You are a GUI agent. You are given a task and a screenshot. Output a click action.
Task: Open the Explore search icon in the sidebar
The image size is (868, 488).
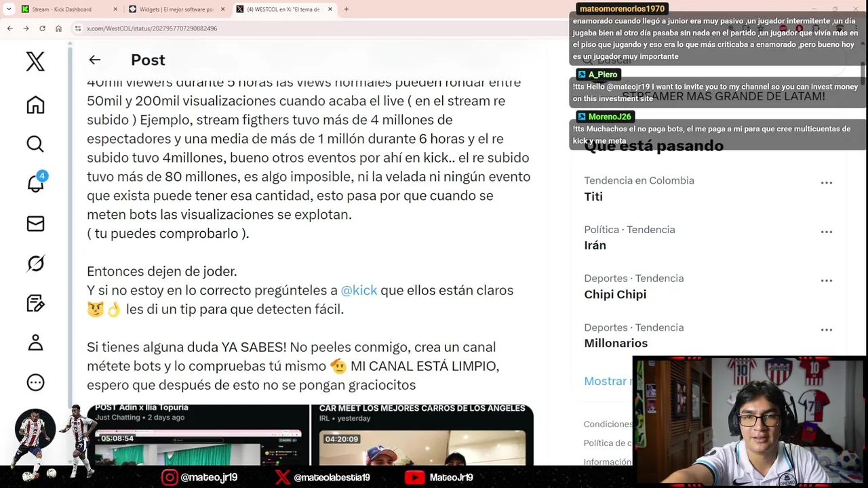click(x=35, y=144)
